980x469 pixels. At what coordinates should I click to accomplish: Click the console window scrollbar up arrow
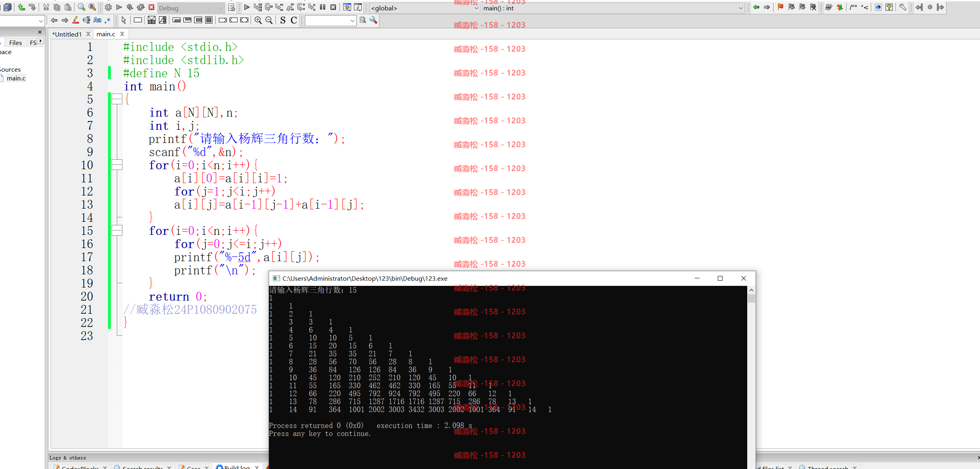click(751, 290)
